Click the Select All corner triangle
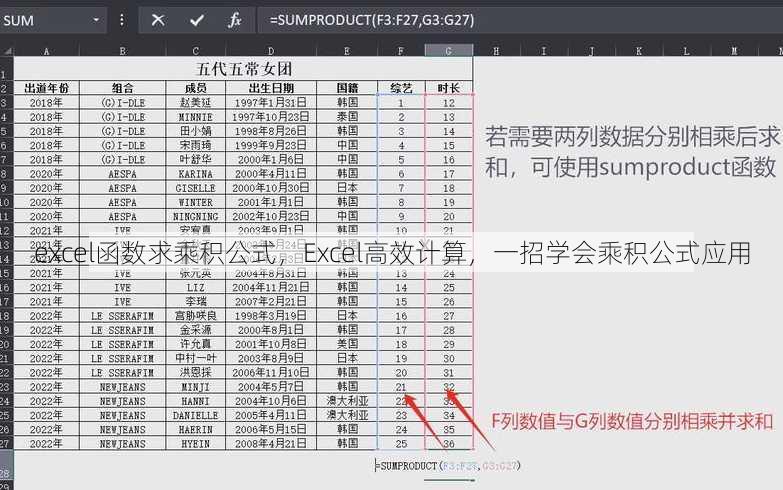 click(7, 51)
